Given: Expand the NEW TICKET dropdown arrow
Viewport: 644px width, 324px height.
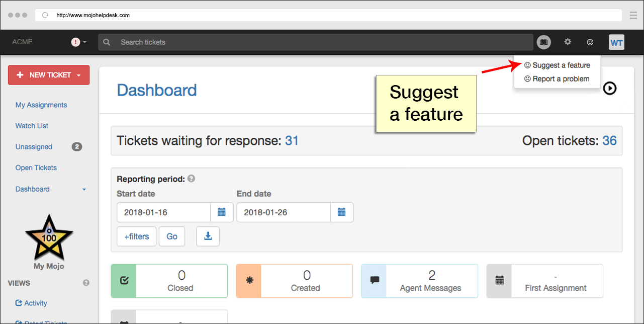Looking at the screenshot, I should (79, 75).
